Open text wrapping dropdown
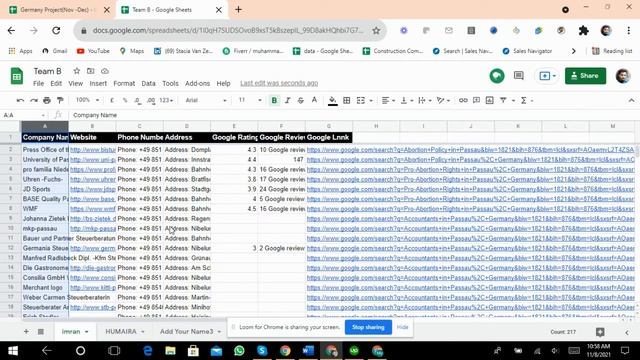The image size is (640, 360). point(424,100)
